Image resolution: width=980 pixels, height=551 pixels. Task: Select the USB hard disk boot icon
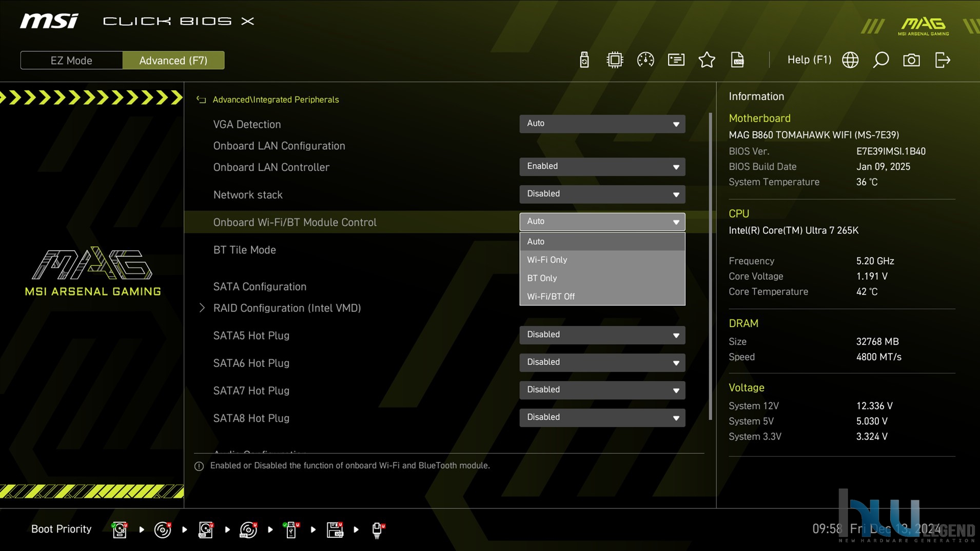pyautogui.click(x=206, y=529)
